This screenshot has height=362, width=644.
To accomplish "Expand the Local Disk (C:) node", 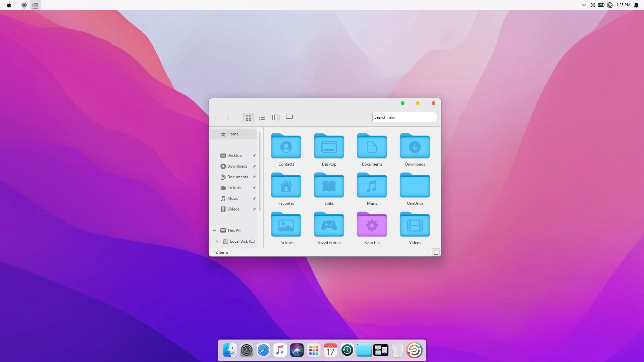I will pos(217,241).
